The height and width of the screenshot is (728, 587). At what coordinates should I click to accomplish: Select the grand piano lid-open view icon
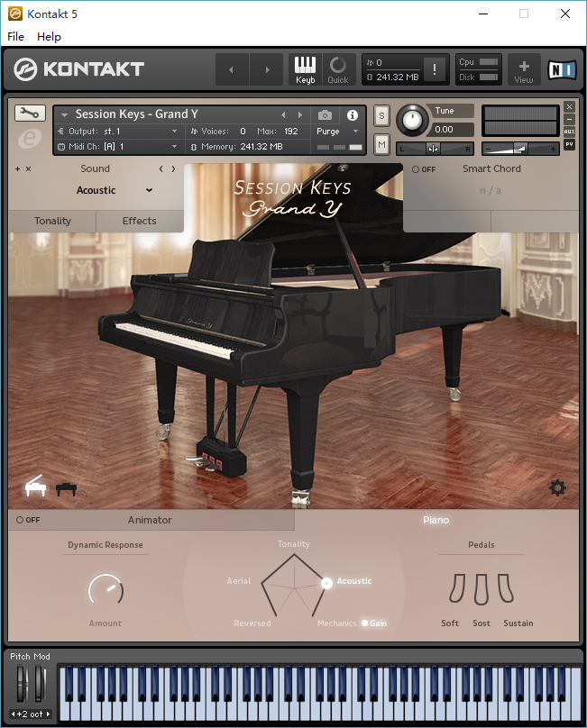[x=35, y=486]
